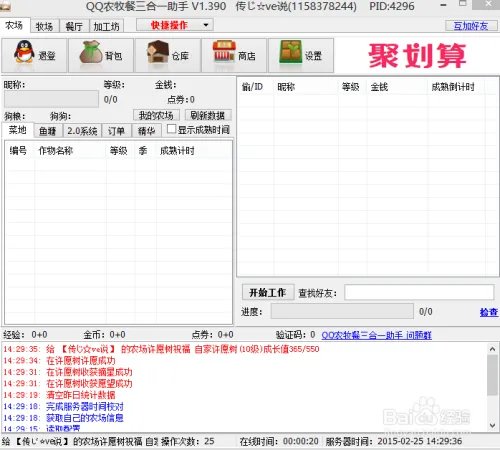Open the QQ农牧餐三合一助手 问题群 link
500x450 pixels.
[376, 335]
